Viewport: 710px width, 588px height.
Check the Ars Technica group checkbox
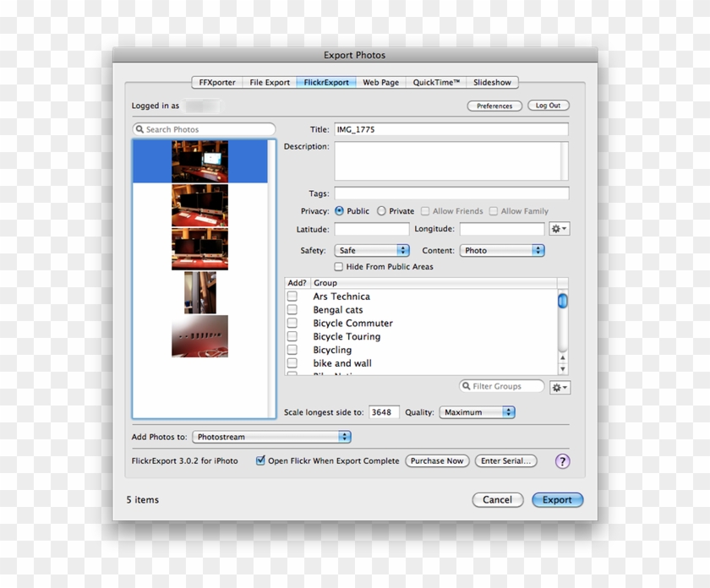292,296
